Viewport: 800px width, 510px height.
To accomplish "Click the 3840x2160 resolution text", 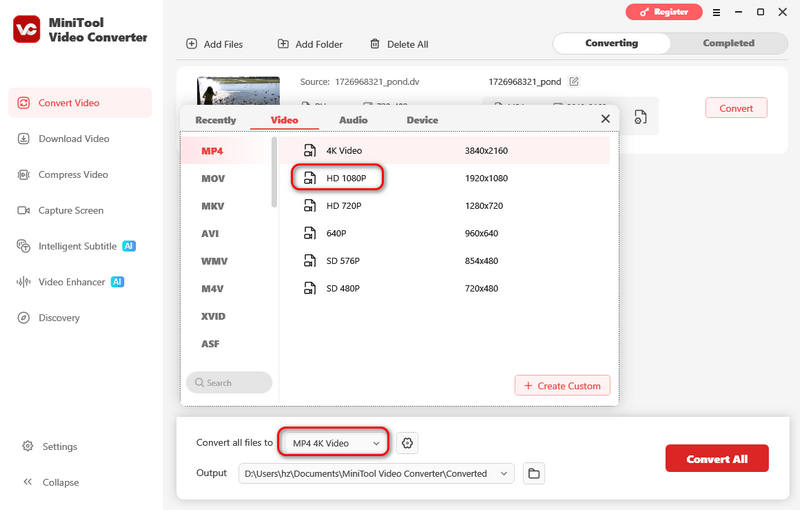I will (x=486, y=150).
